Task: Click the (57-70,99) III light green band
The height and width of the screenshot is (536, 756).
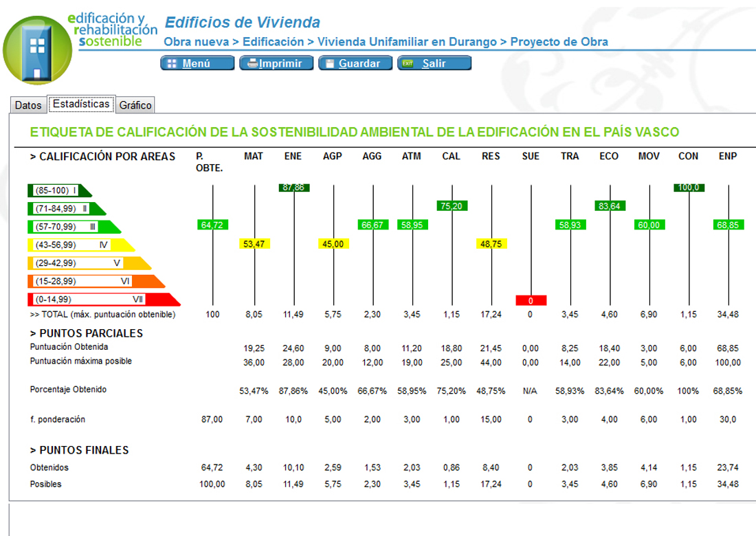Action: click(x=74, y=227)
